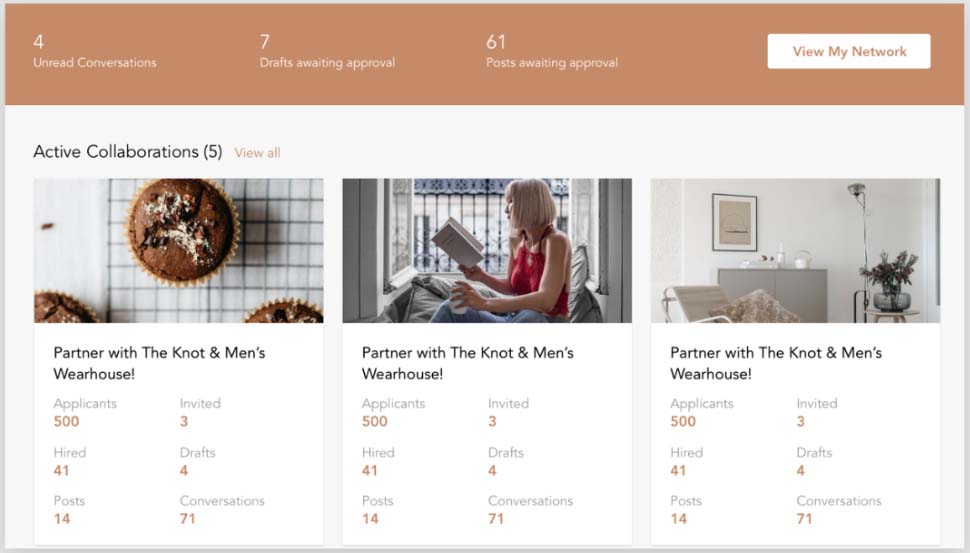View the first card's 71 Conversations count
The height and width of the screenshot is (553, 970).
(187, 519)
